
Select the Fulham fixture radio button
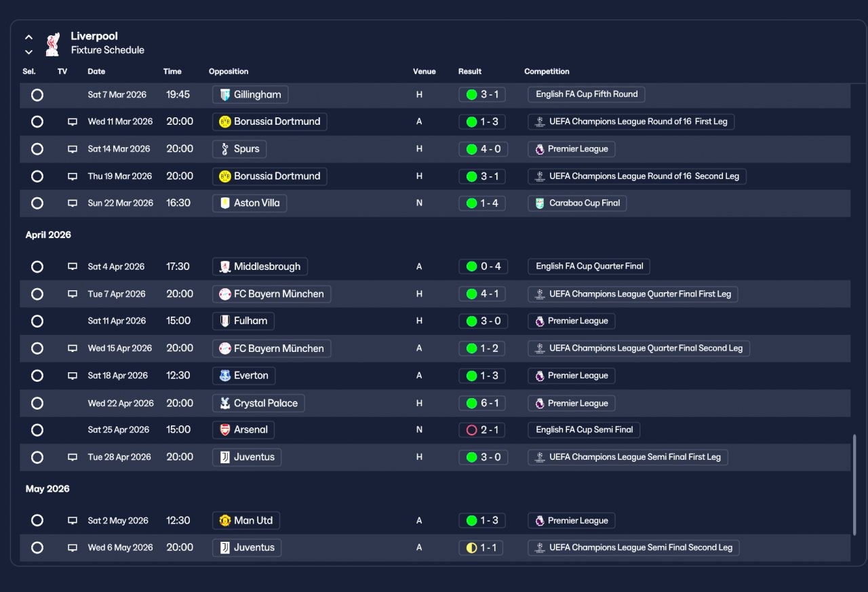(37, 321)
